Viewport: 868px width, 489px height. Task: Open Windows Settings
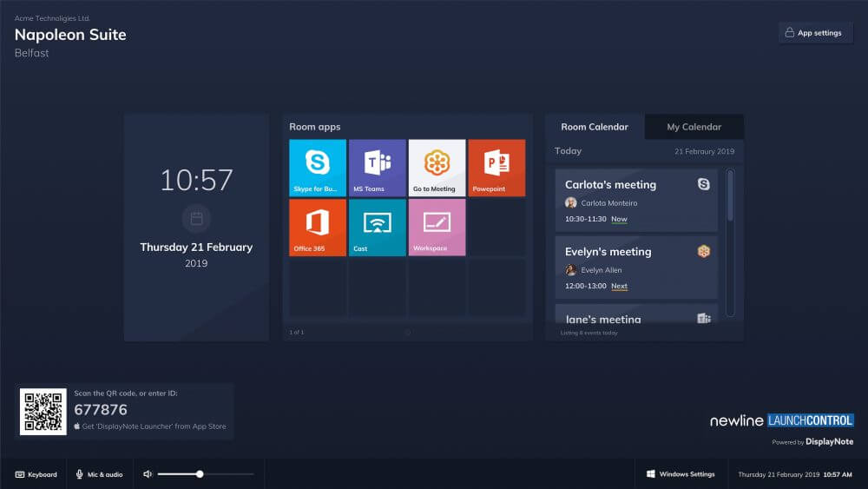point(681,474)
